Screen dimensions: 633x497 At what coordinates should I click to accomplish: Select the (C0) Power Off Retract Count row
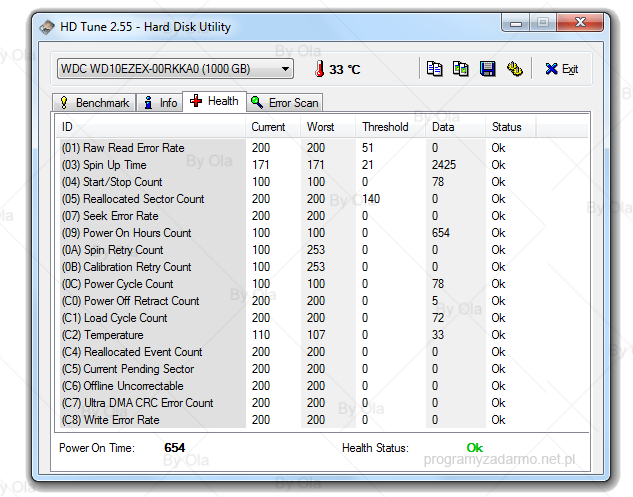point(323,301)
